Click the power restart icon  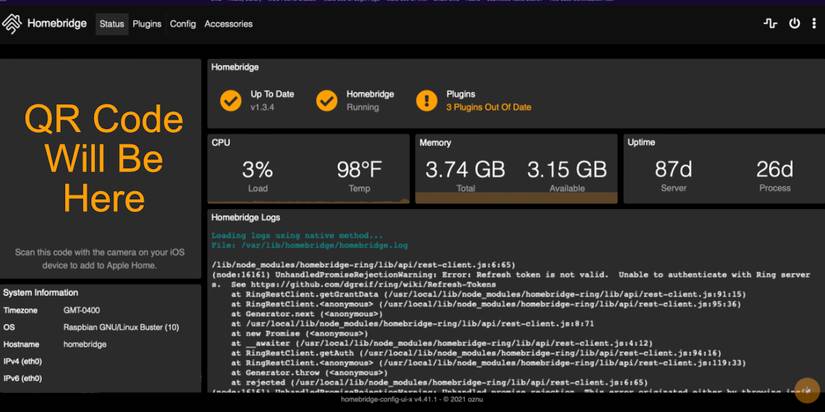coord(794,24)
